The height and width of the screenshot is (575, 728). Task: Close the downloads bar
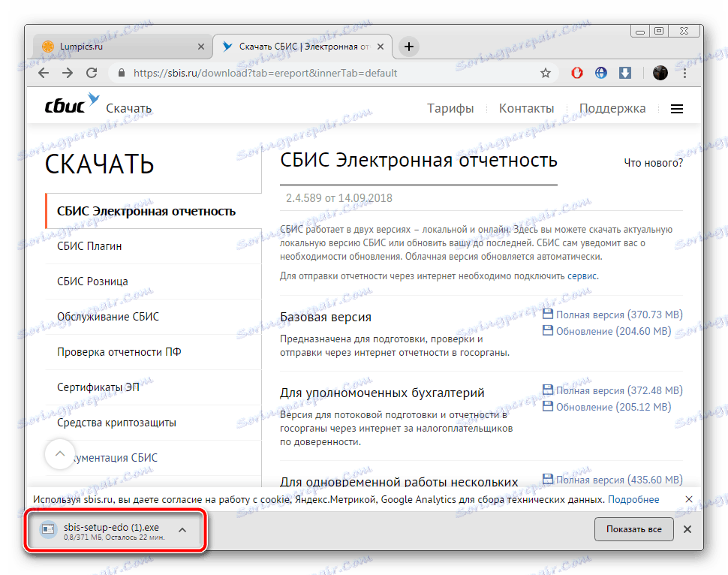pyautogui.click(x=687, y=529)
